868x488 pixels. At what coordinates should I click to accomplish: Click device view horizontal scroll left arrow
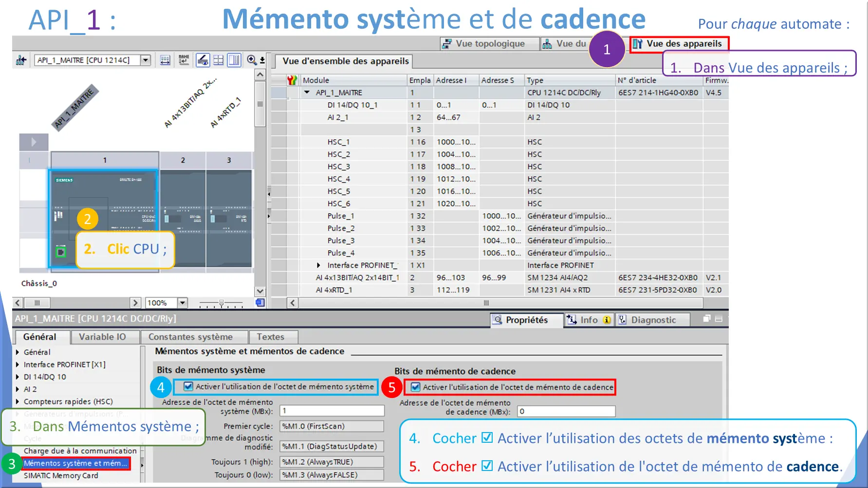18,303
